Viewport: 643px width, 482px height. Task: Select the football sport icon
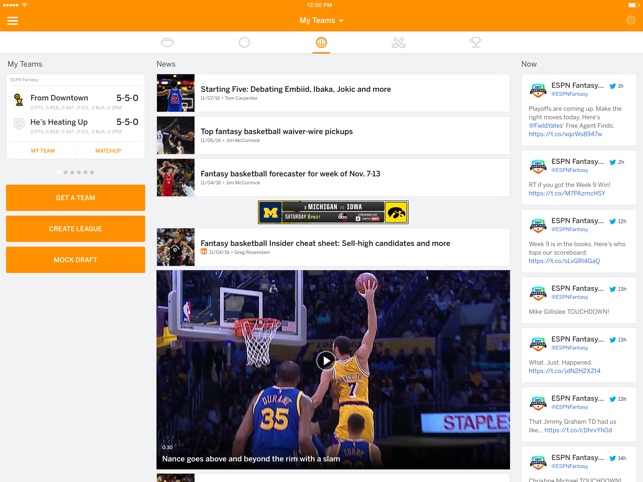pos(168,43)
